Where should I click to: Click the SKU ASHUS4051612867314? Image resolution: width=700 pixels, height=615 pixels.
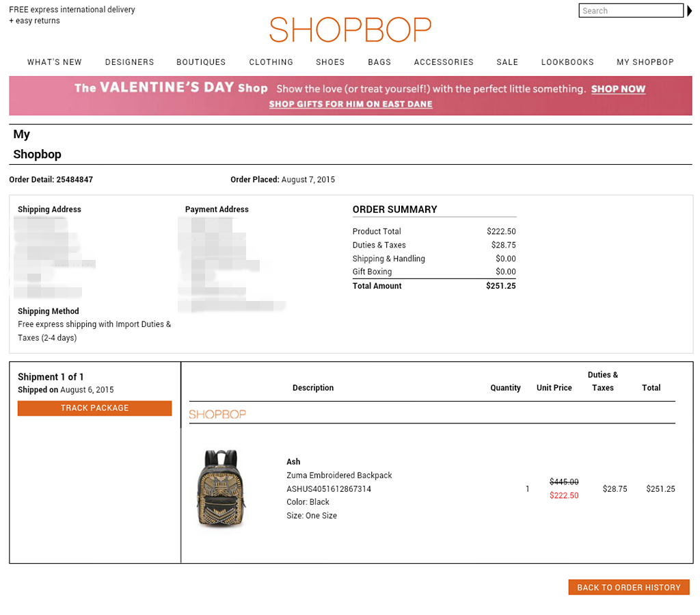click(329, 488)
